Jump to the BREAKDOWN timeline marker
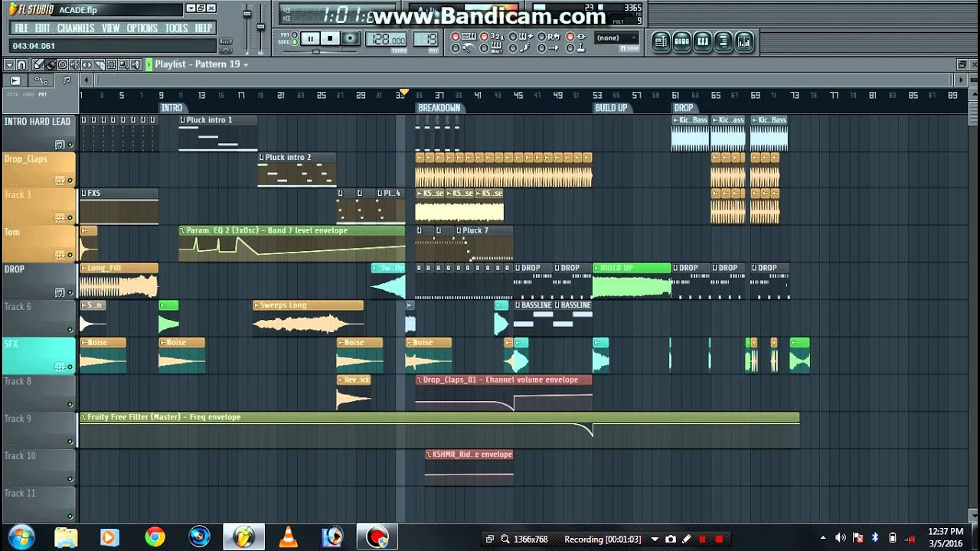Viewport: 980px width, 551px height. 439,108
